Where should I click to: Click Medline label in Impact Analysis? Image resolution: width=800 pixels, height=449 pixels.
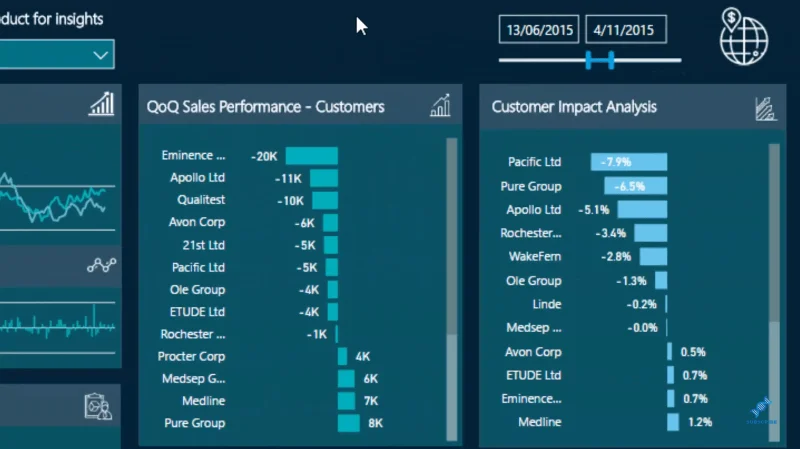(540, 422)
